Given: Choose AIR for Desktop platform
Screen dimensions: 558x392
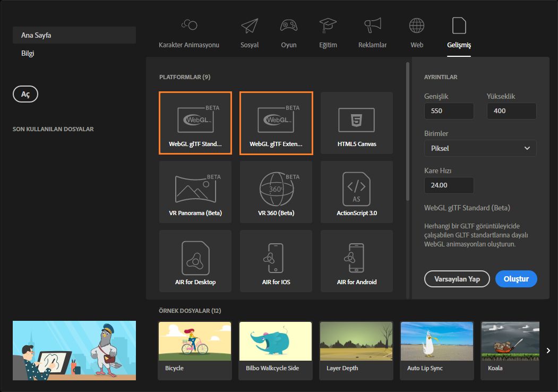Looking at the screenshot, I should coord(195,261).
